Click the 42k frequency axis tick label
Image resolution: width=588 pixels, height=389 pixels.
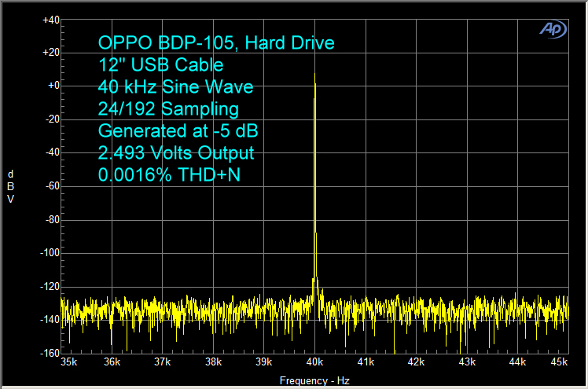(416, 362)
